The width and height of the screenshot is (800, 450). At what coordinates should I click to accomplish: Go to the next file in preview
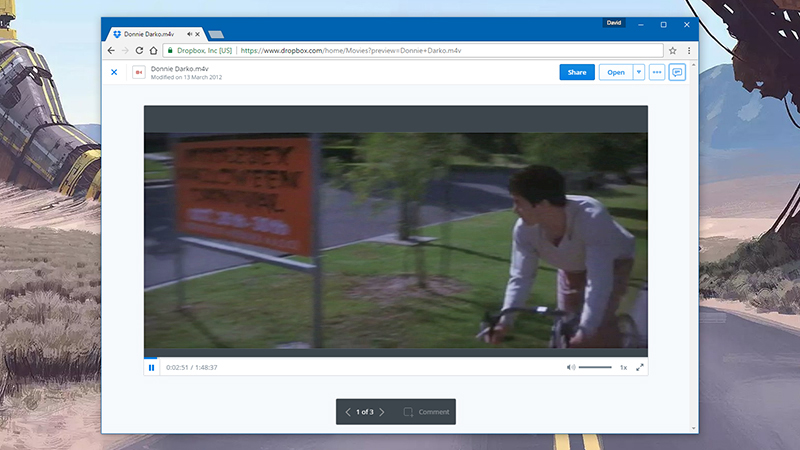coord(382,412)
